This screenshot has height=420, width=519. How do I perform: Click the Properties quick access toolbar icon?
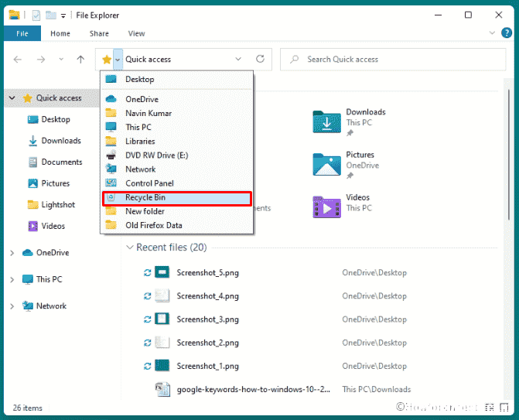pyautogui.click(x=36, y=15)
